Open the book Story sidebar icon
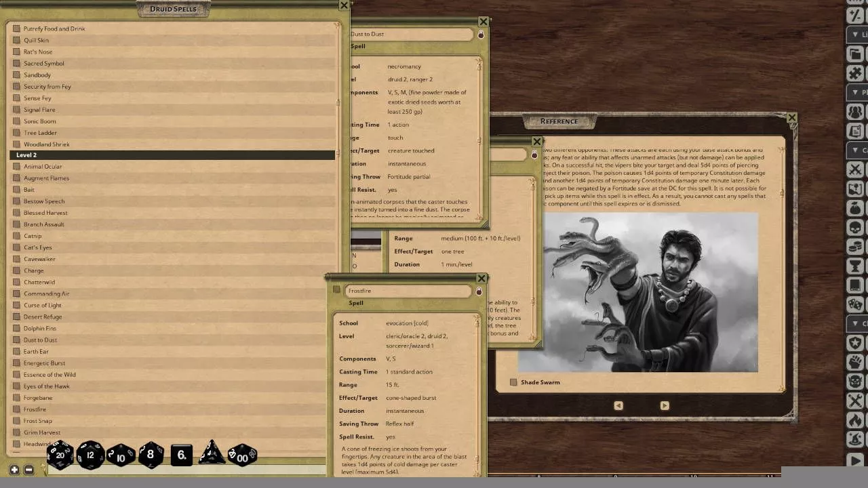This screenshot has width=868, height=488. click(x=856, y=284)
